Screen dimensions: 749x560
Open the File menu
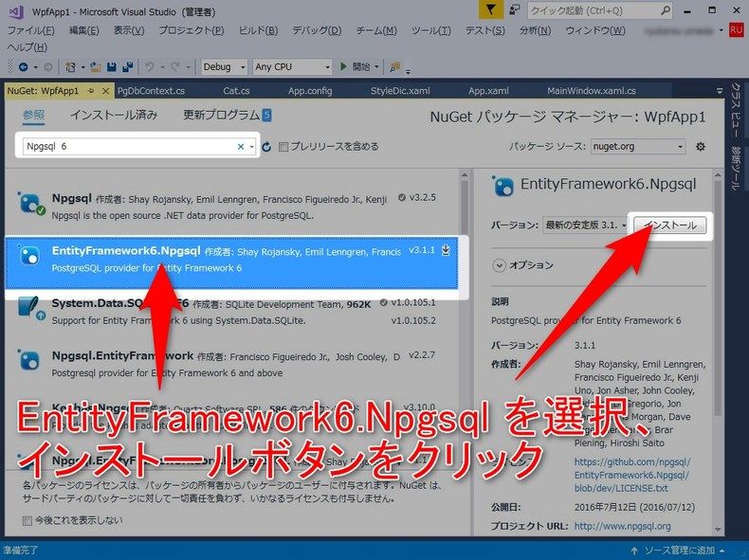(x=31, y=30)
